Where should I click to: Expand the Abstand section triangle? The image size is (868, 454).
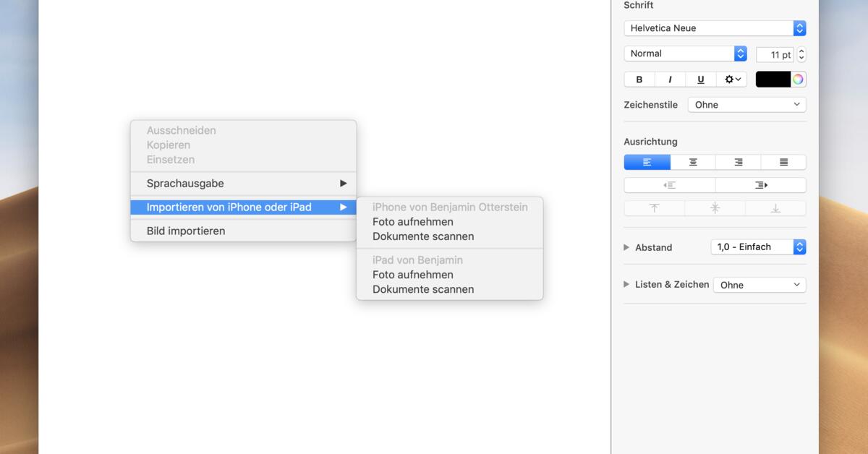626,247
